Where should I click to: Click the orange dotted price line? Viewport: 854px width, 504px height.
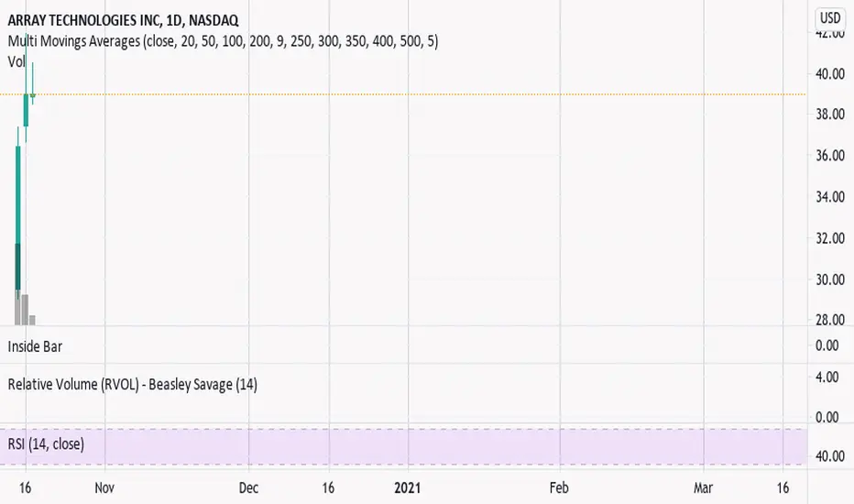pyautogui.click(x=403, y=94)
